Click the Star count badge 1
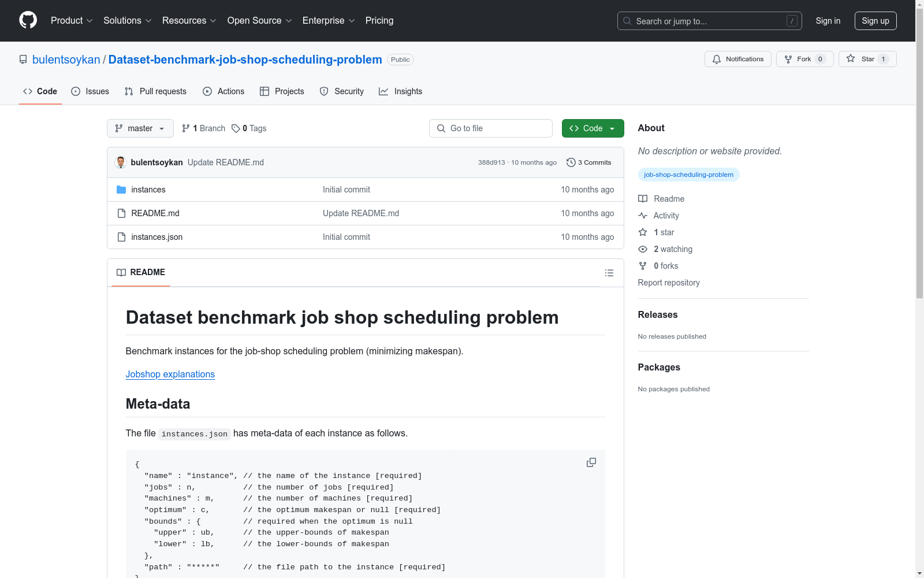The width and height of the screenshot is (924, 578). pyautogui.click(x=883, y=59)
